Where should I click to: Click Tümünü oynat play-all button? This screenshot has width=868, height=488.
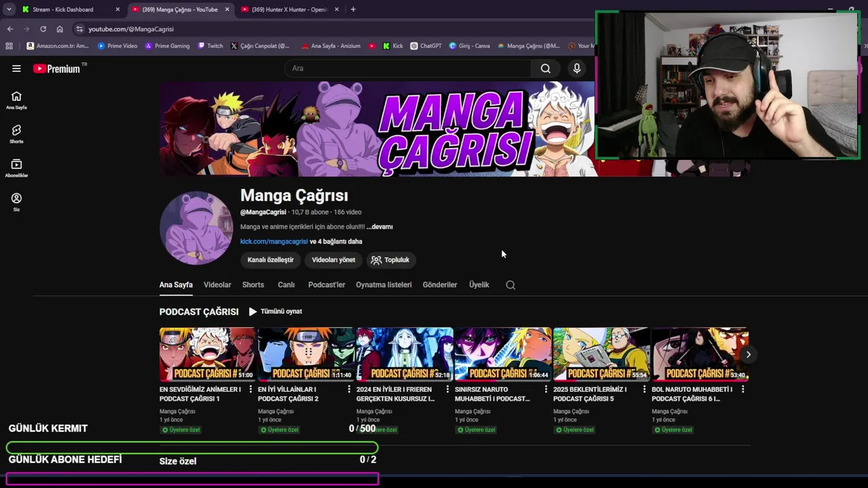[x=275, y=312]
